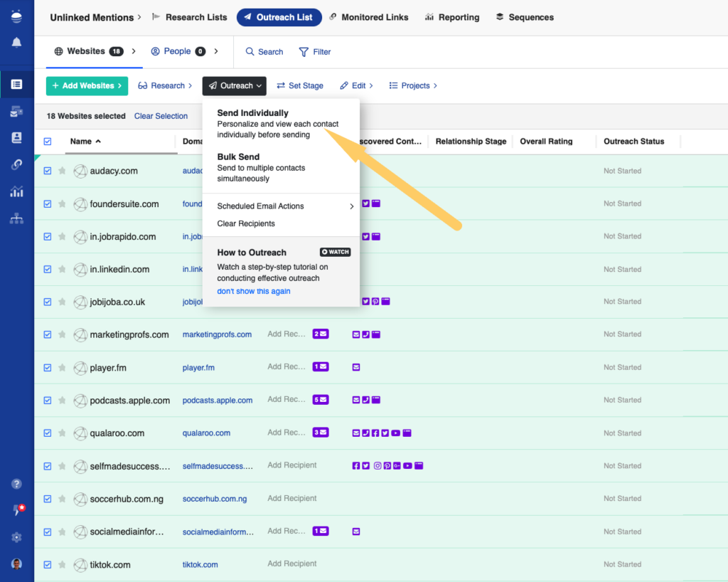Open the settings gear in the sidebar

point(16,537)
